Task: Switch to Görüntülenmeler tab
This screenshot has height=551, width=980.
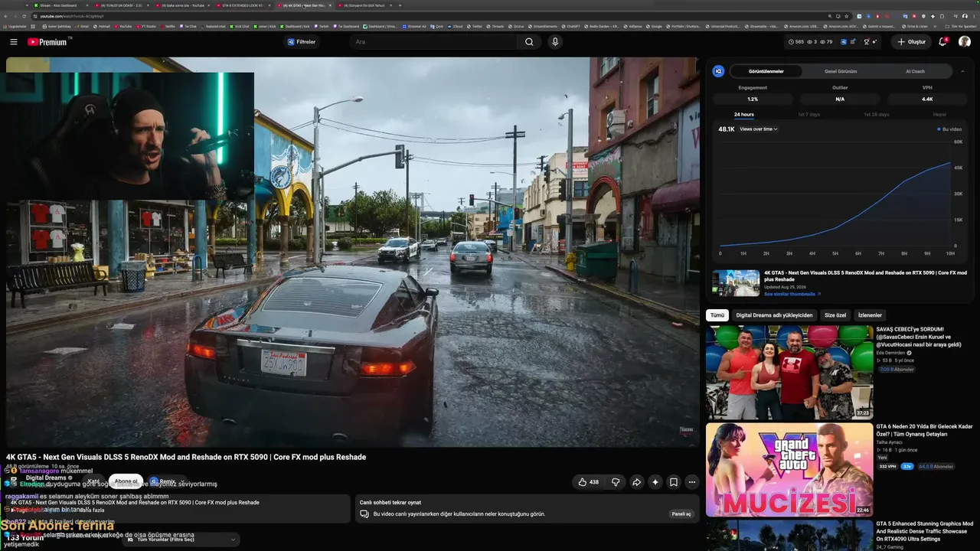Action: tap(766, 71)
